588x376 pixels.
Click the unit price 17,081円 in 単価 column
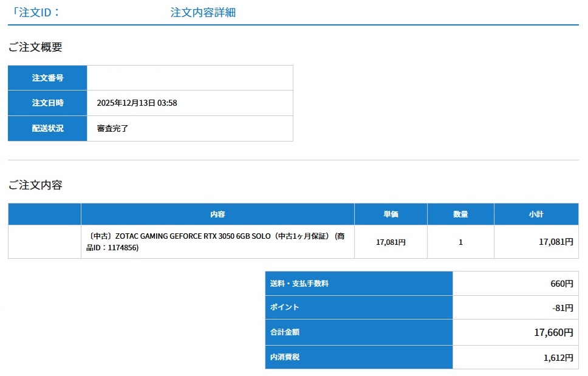coord(391,242)
